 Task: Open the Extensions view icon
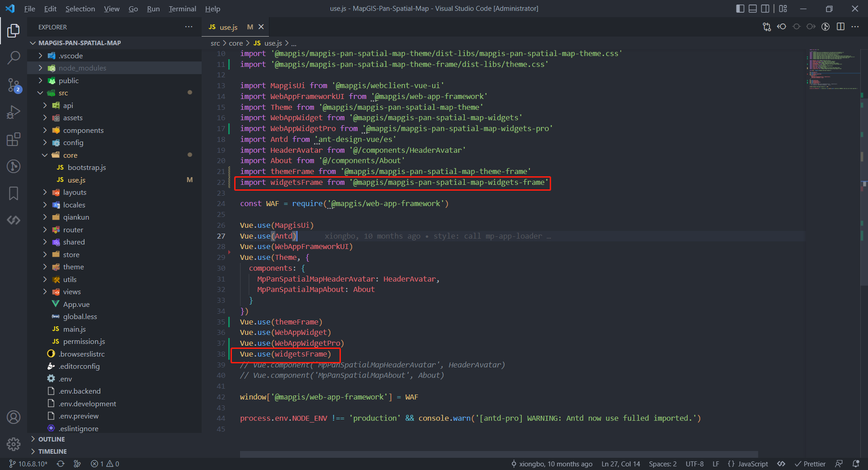click(x=14, y=139)
